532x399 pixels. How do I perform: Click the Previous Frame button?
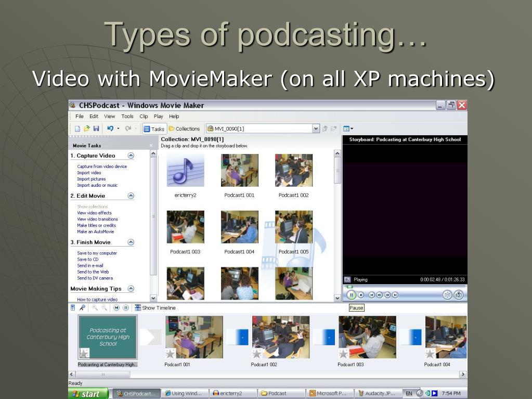[x=380, y=295]
